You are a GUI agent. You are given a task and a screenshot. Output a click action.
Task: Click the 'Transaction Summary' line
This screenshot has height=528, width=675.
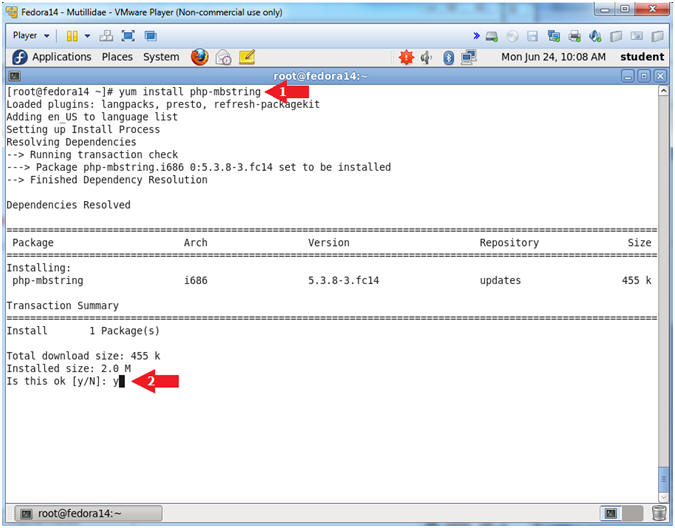62,306
